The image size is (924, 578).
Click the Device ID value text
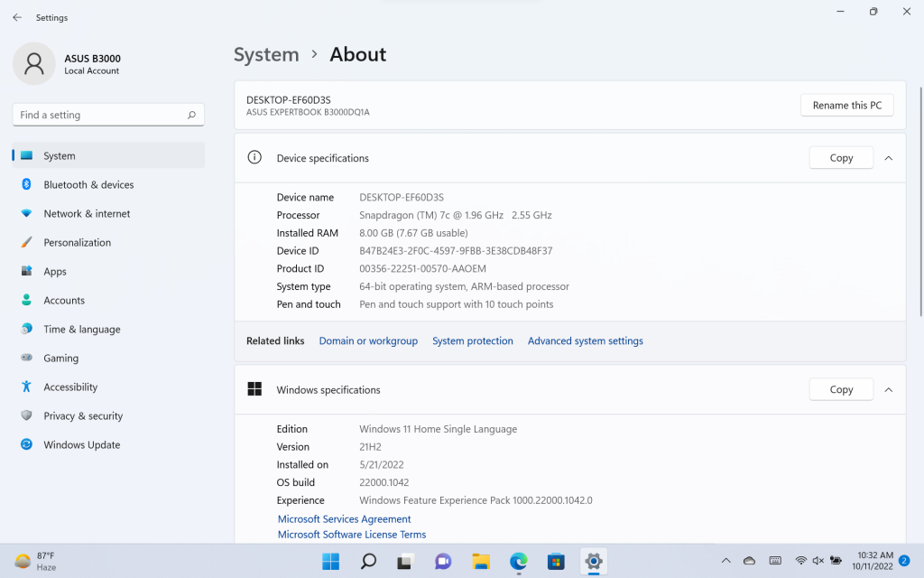click(x=456, y=251)
